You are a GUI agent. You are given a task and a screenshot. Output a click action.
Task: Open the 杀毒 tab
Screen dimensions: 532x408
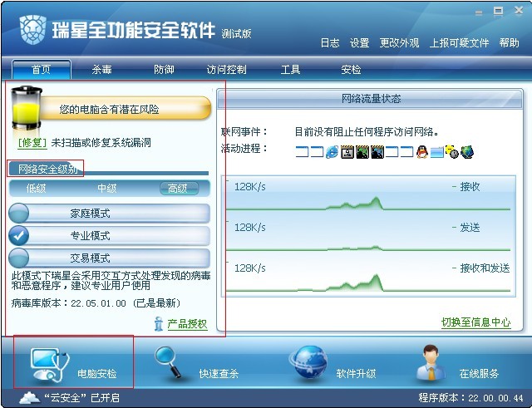[x=101, y=70]
